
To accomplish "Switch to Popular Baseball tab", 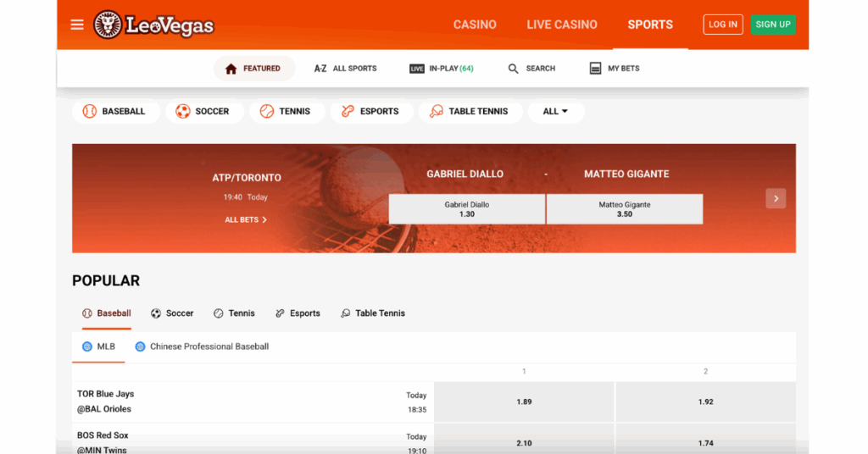I will (x=107, y=313).
